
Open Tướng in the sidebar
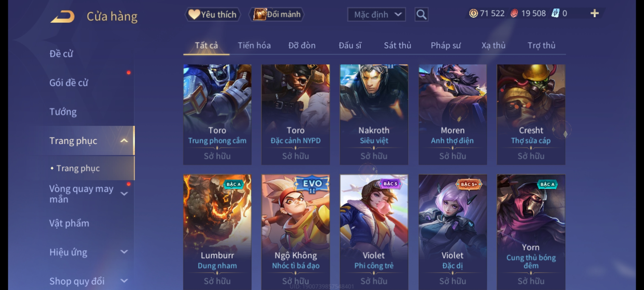(x=63, y=112)
